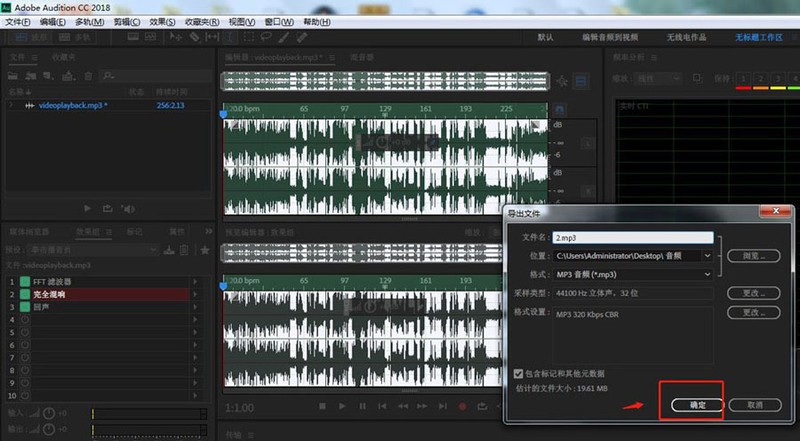Screen dimensions: 800x441
Task: Open the 文件(F) menu
Action: (18, 21)
